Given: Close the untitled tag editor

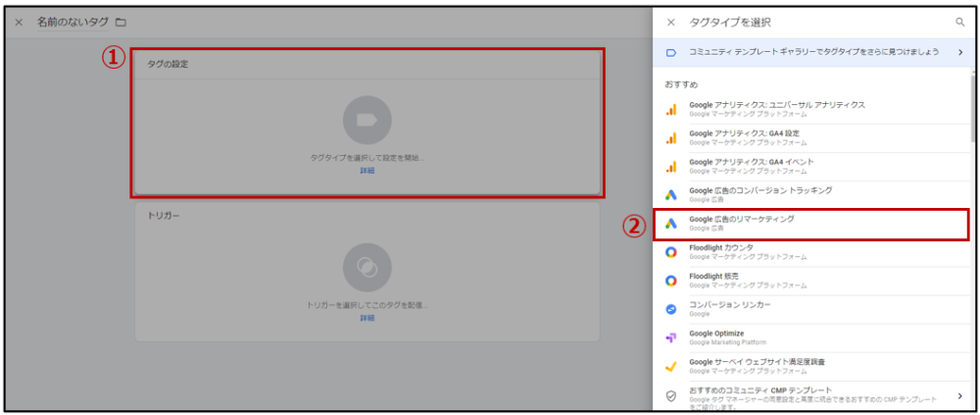Looking at the screenshot, I should point(19,23).
